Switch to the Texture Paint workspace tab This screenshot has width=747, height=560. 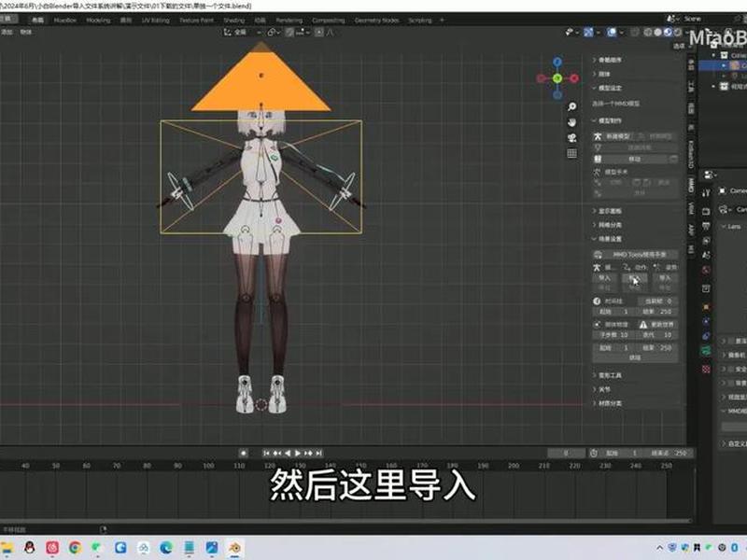coord(196,20)
